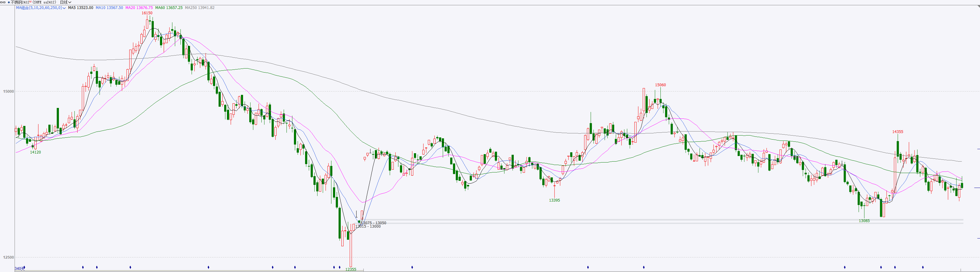The width and height of the screenshot is (980, 272).
Task: Select the magenta MA20 13676.75 legend
Action: tap(139, 8)
